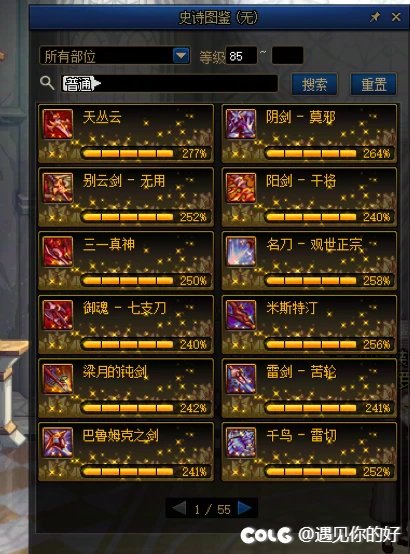Viewport: 410px width, 554px height.
Task: Pin the 史诗图鉴 window
Action: click(375, 17)
